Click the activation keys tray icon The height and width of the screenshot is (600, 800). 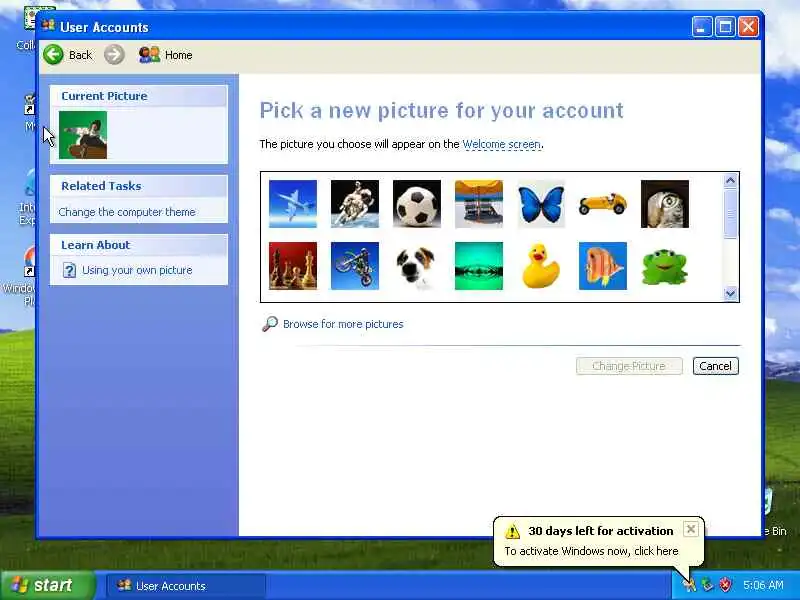689,585
